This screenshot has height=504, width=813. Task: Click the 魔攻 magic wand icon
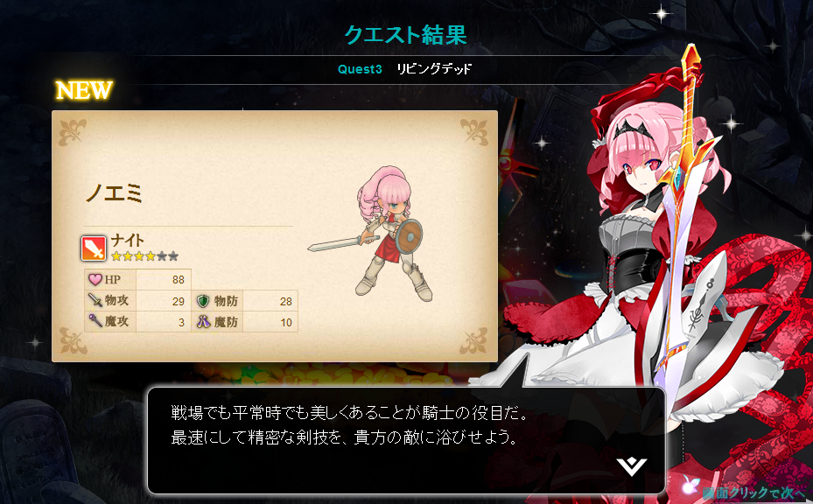[95, 321]
